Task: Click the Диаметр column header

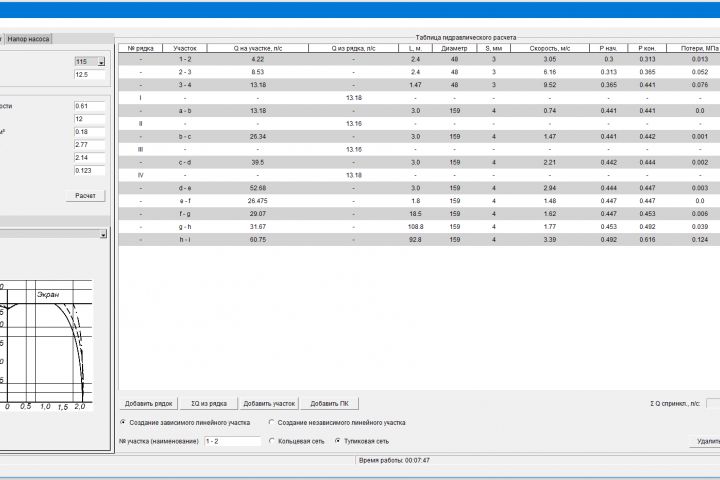Action: click(x=455, y=48)
